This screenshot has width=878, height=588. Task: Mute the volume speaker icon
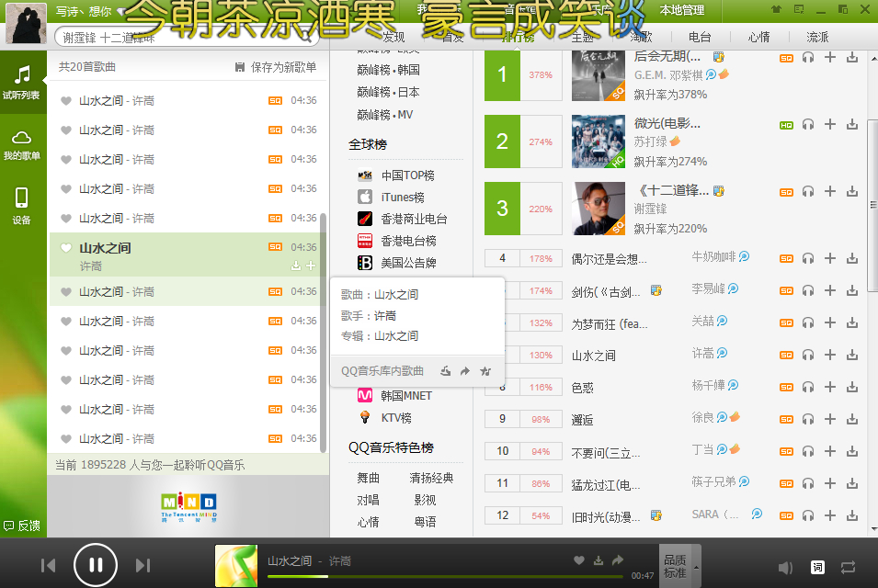pyautogui.click(x=785, y=568)
